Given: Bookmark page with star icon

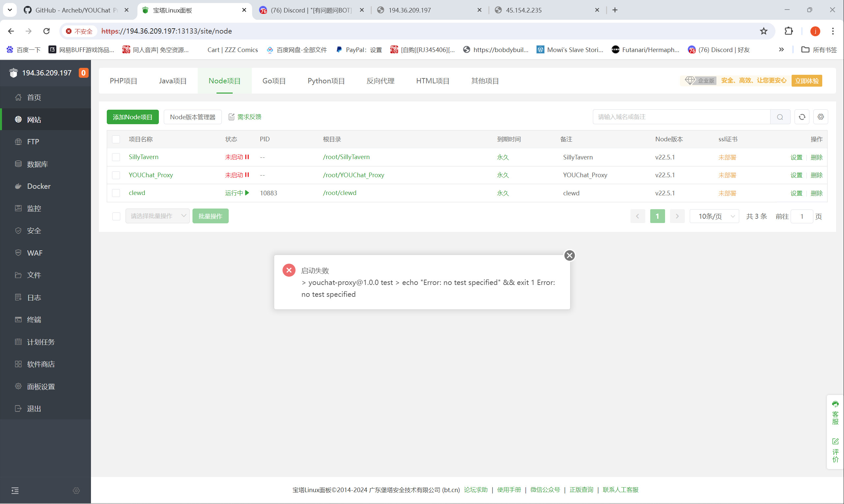Looking at the screenshot, I should (x=764, y=31).
